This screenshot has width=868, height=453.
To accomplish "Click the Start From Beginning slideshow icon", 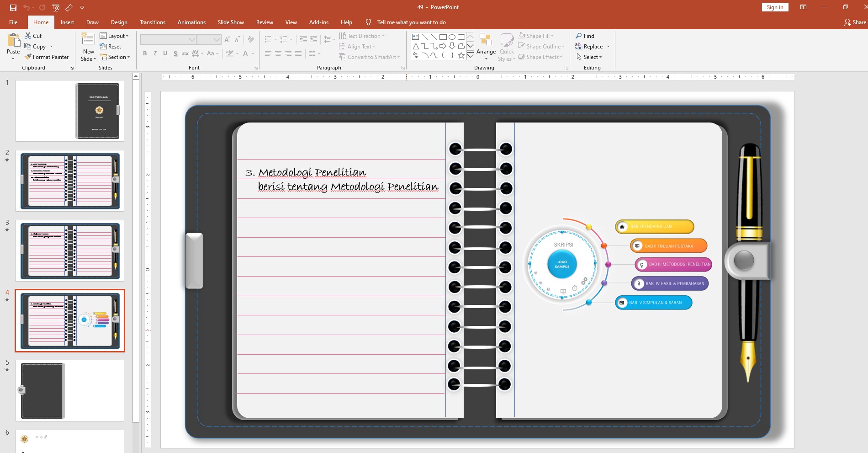I will click(56, 7).
